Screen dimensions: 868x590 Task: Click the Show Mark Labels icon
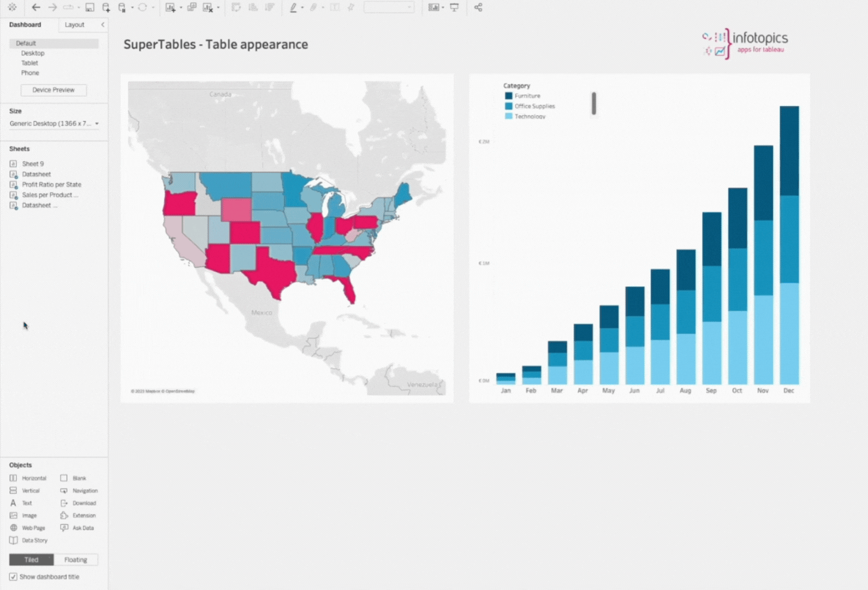[335, 7]
